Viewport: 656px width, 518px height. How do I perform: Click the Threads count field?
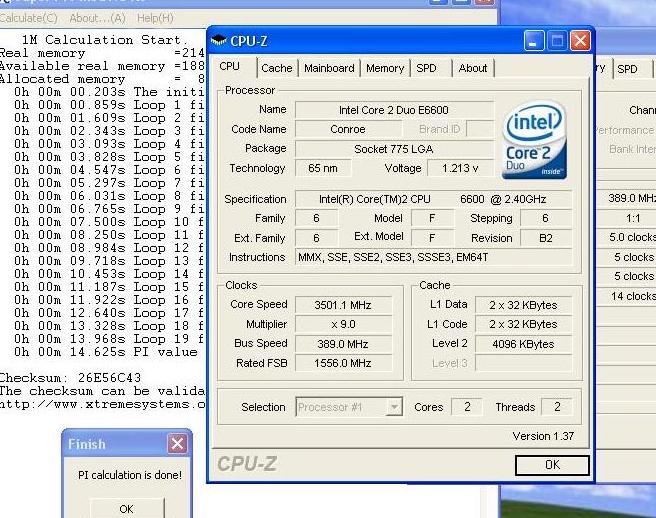click(556, 407)
